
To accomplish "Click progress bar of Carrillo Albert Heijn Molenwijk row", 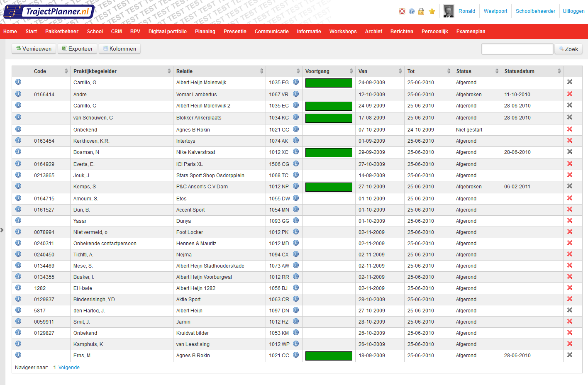I will click(329, 83).
